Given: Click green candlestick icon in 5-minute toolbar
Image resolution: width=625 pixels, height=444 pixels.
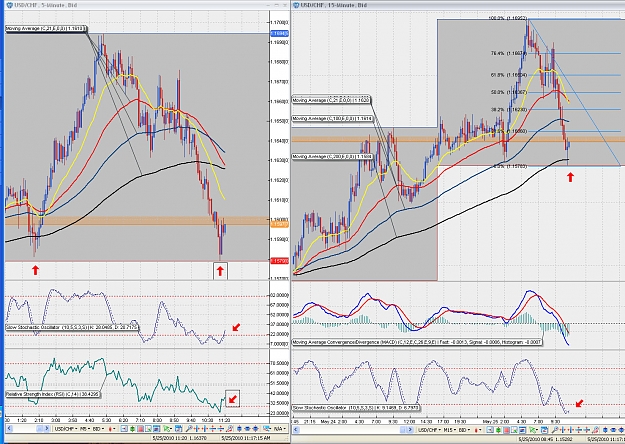Looking at the screenshot, I should (x=132, y=429).
